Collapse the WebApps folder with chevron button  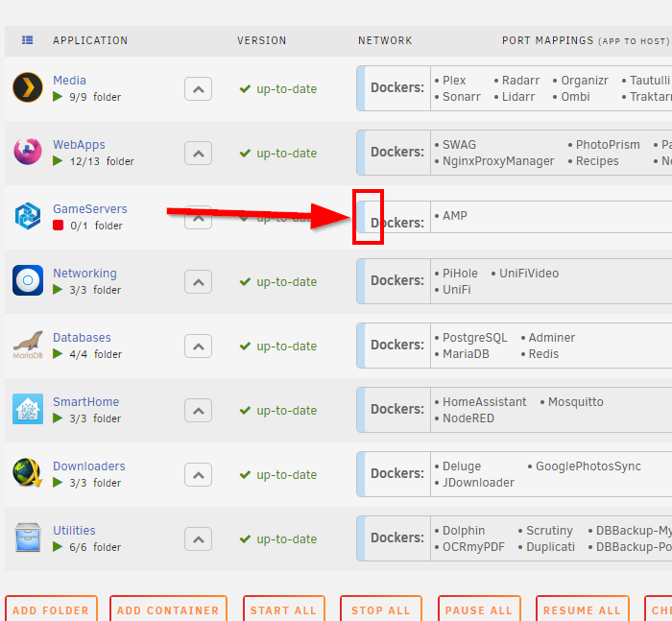click(198, 154)
